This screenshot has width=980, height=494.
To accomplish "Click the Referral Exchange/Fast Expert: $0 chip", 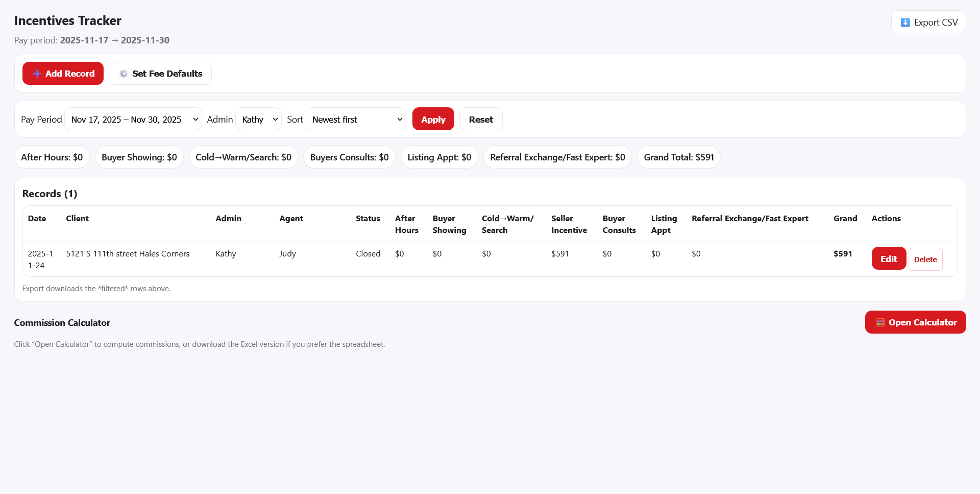I will (x=557, y=157).
